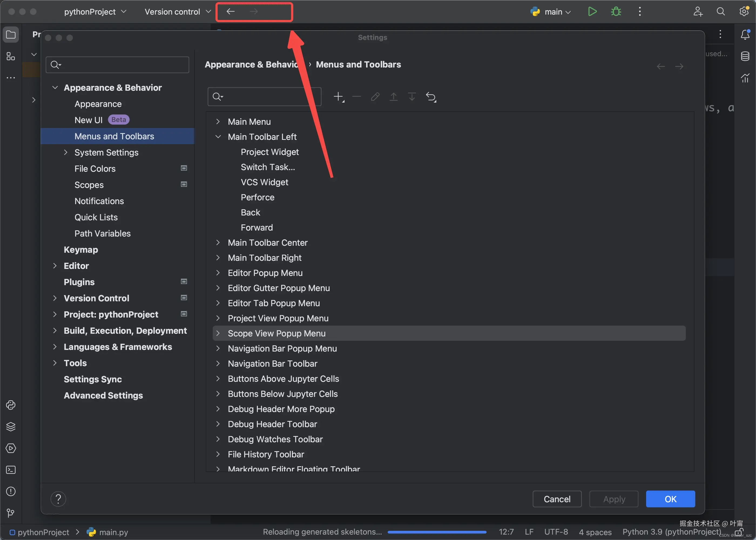Select Keymap in the settings sidebar

(x=81, y=250)
